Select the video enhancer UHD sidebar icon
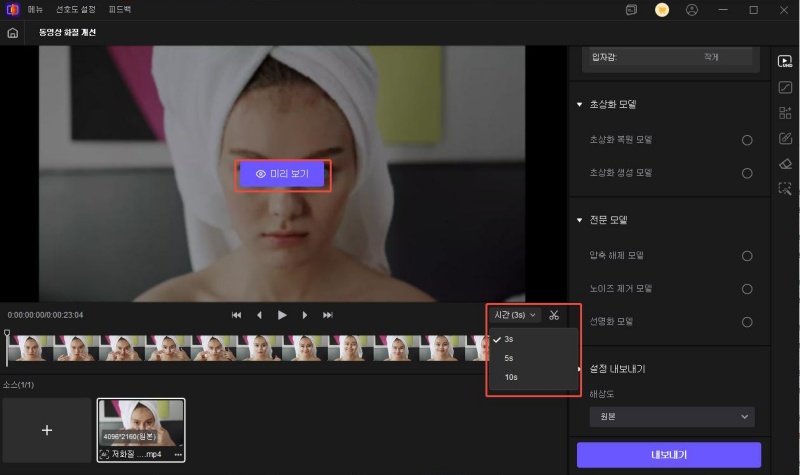The width and height of the screenshot is (800, 475). pos(785,60)
